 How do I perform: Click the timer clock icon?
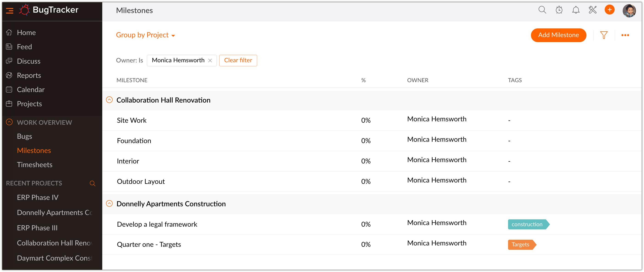coord(559,10)
